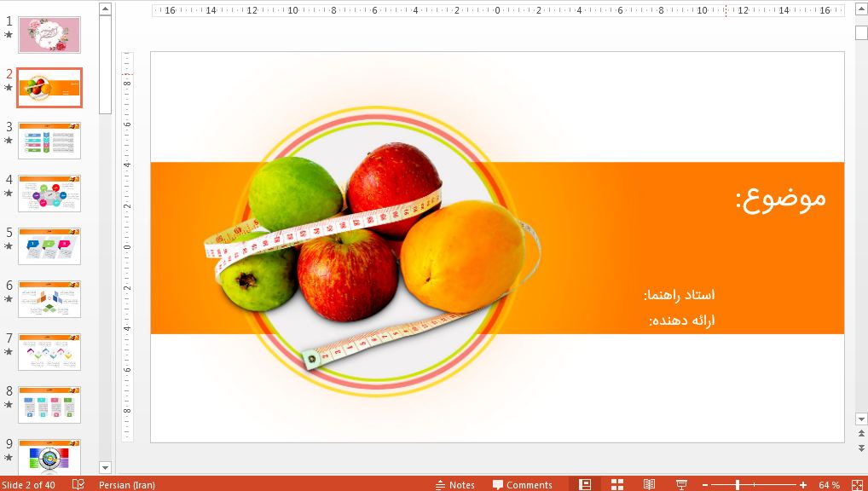Switch to Reading View
The height and width of the screenshot is (491, 868).
click(649, 484)
